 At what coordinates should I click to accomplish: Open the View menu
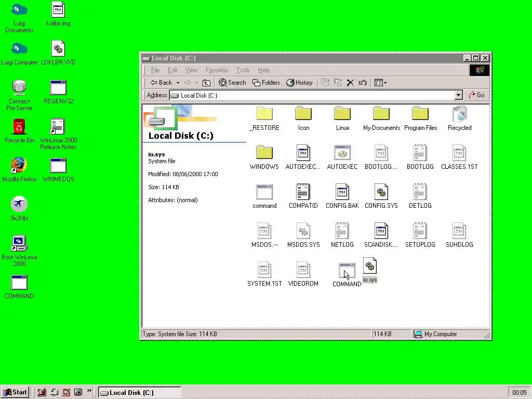(191, 70)
